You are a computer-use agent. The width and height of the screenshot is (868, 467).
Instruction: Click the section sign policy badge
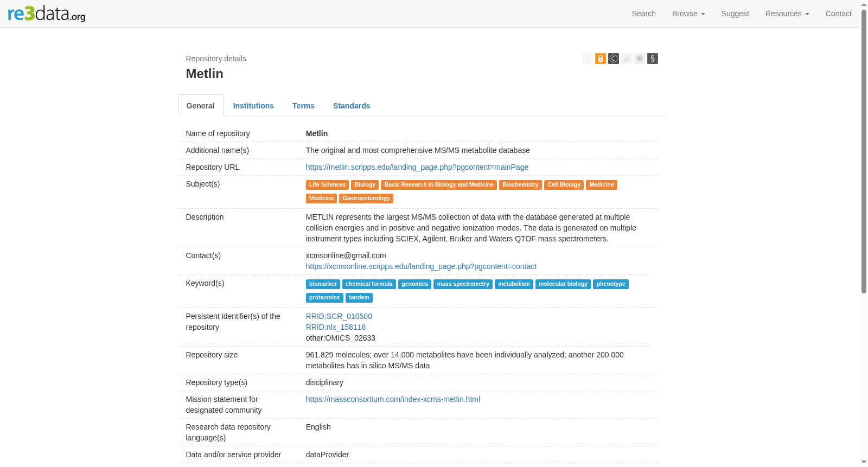pyautogui.click(x=653, y=59)
